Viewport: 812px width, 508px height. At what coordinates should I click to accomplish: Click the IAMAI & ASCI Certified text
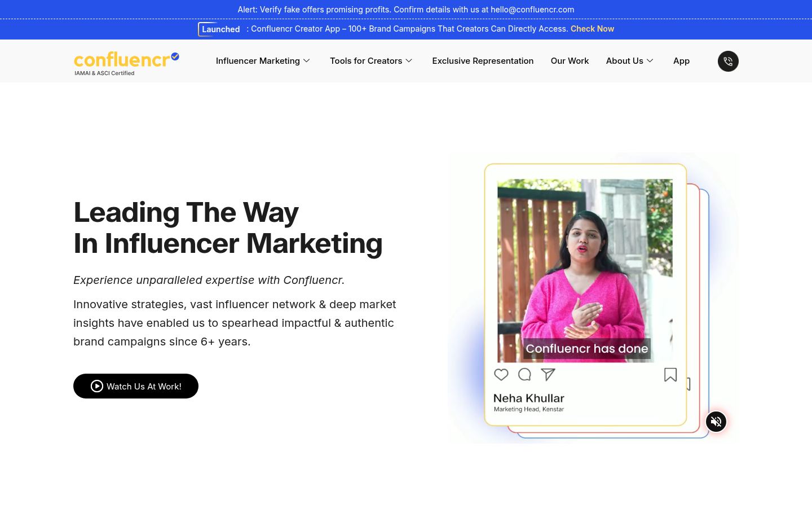[x=104, y=73]
